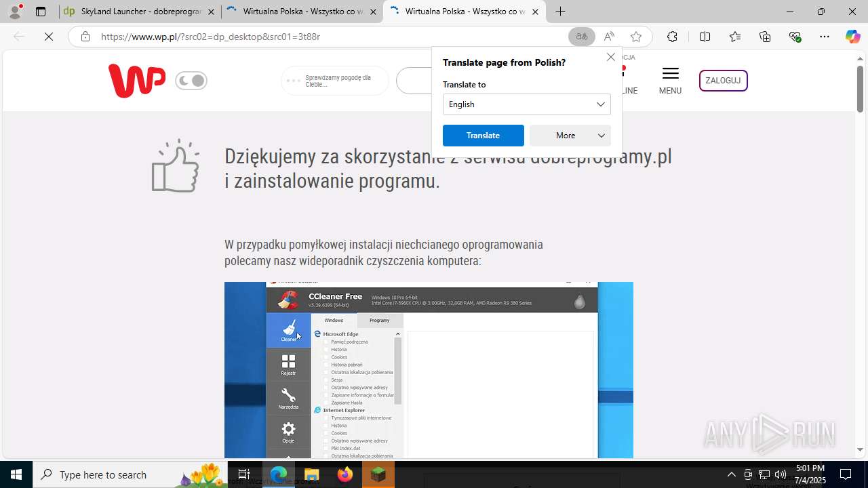Open browser Extensions
Screen dimensions: 868x488
(672, 37)
